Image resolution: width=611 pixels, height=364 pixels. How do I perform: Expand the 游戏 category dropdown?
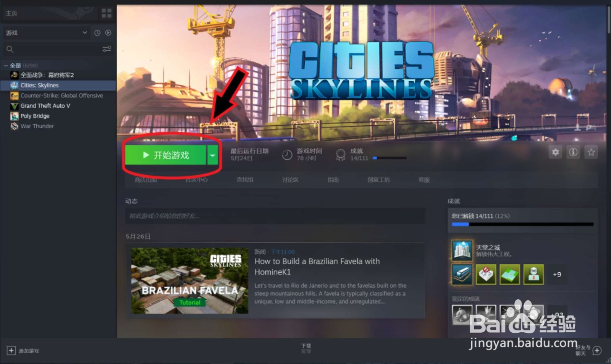47,33
